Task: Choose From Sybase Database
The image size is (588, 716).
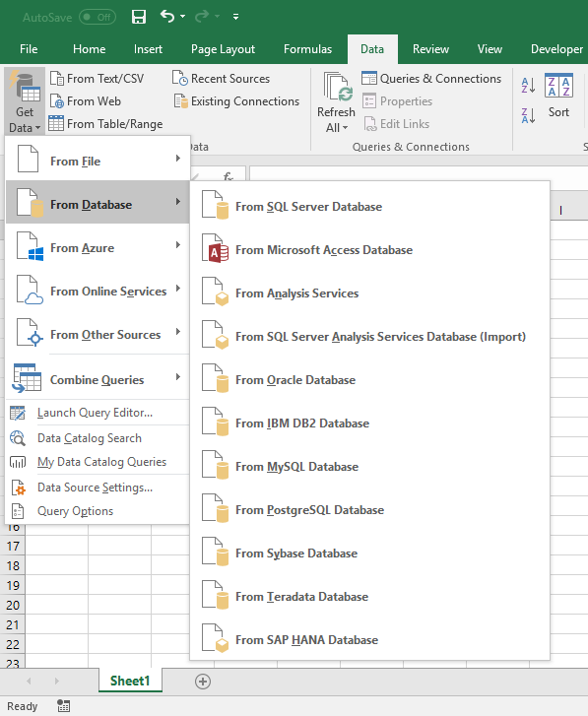Action: point(369,553)
